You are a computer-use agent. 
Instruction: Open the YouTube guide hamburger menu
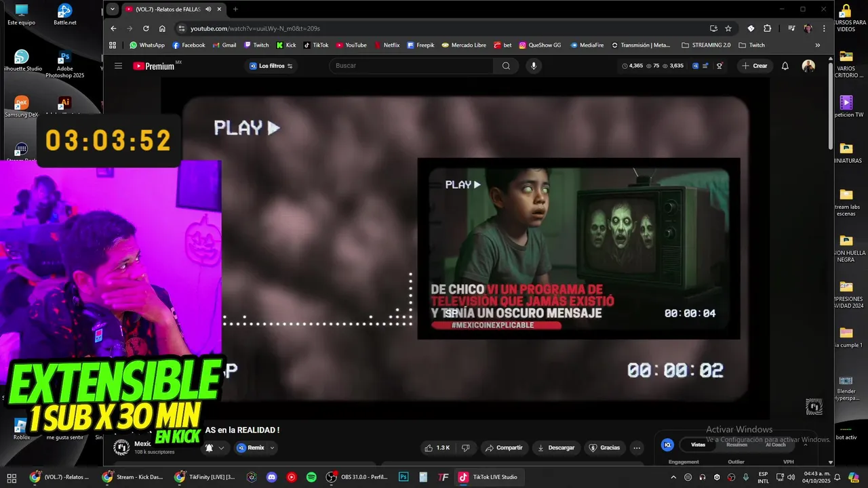118,66
